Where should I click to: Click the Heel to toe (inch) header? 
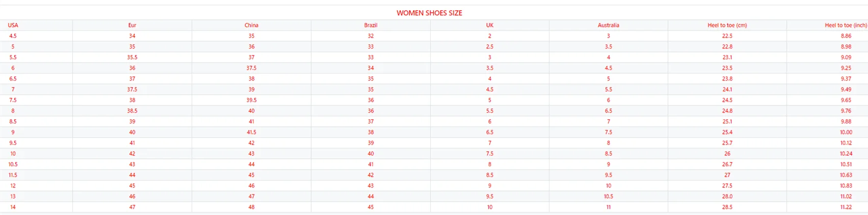click(x=846, y=25)
